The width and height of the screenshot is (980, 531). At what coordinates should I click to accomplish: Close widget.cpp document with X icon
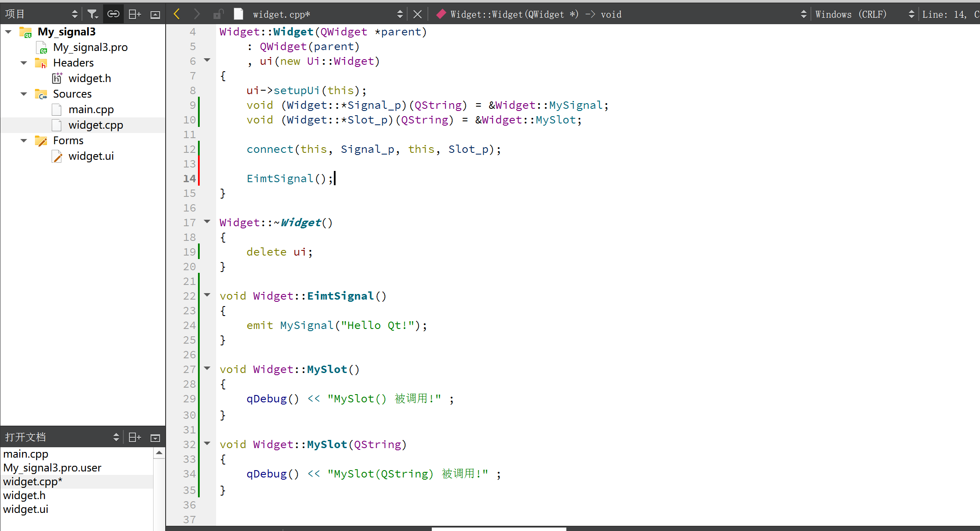(x=417, y=14)
